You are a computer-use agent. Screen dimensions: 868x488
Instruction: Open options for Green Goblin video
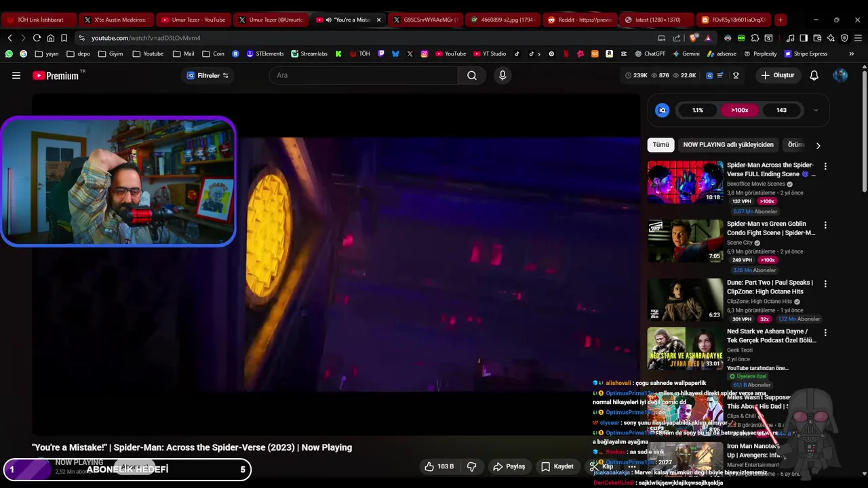(x=825, y=225)
